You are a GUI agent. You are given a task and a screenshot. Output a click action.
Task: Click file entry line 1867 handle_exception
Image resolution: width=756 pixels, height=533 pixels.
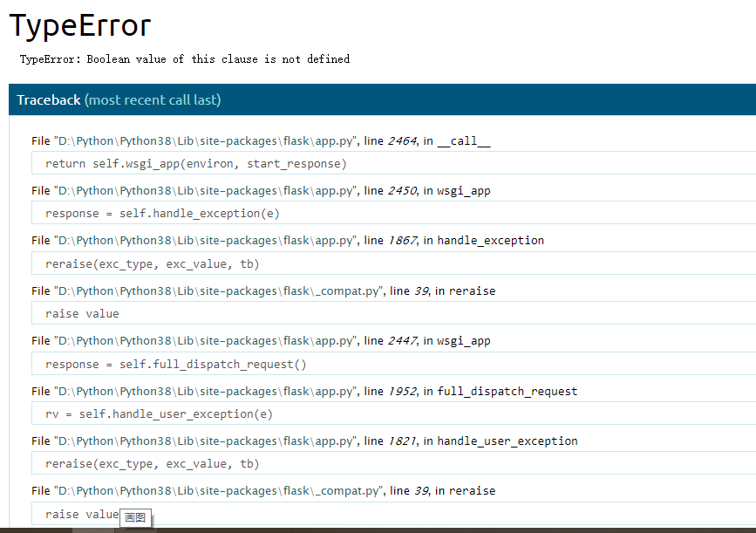click(x=288, y=240)
